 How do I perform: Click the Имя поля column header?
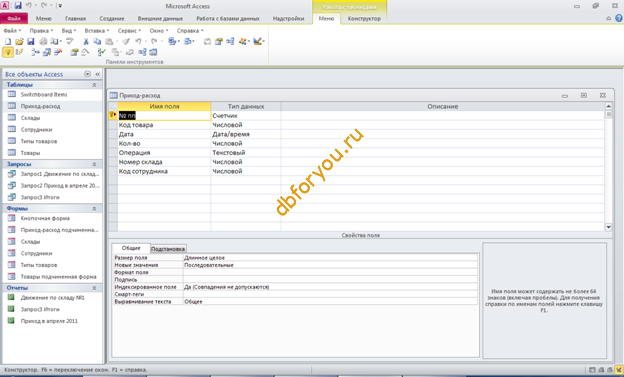pyautogui.click(x=164, y=106)
